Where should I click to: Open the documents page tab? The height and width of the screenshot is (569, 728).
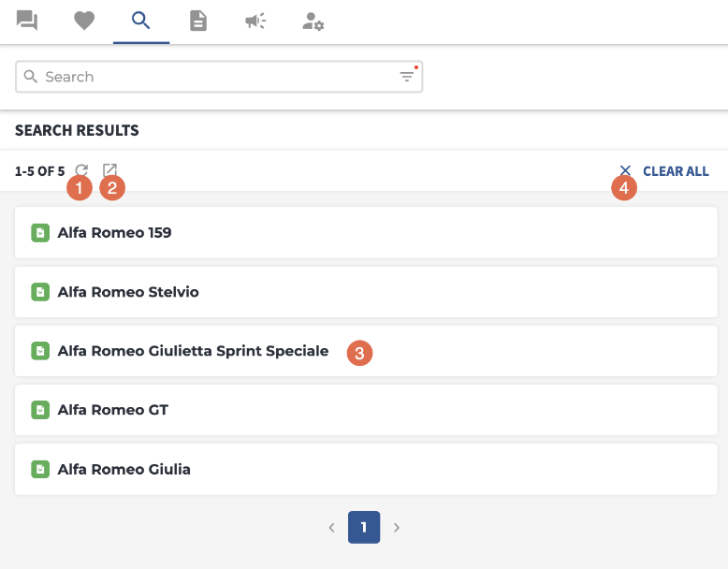coord(198,21)
